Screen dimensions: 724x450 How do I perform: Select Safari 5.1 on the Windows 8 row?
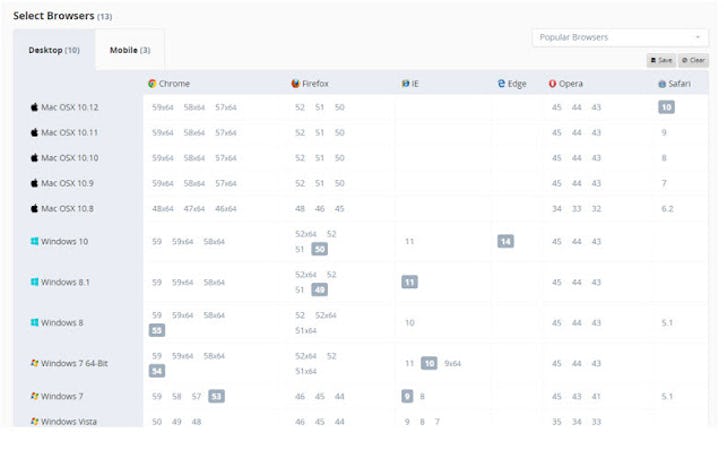(667, 323)
